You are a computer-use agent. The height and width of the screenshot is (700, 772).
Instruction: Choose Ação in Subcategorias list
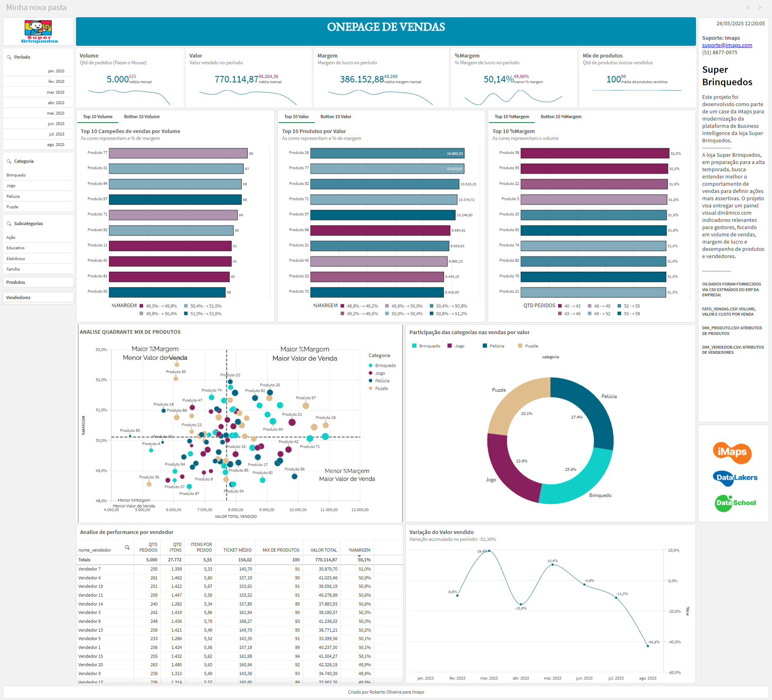(x=38, y=238)
